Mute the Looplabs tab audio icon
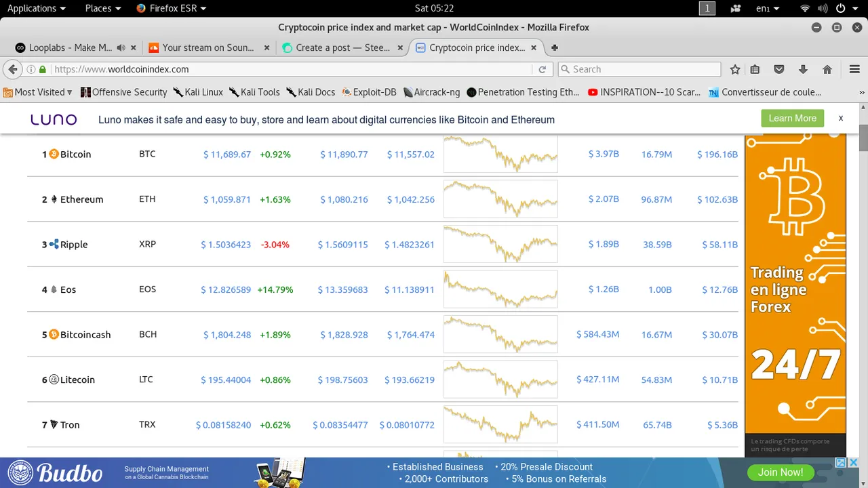The height and width of the screenshot is (488, 868). [x=121, y=47]
